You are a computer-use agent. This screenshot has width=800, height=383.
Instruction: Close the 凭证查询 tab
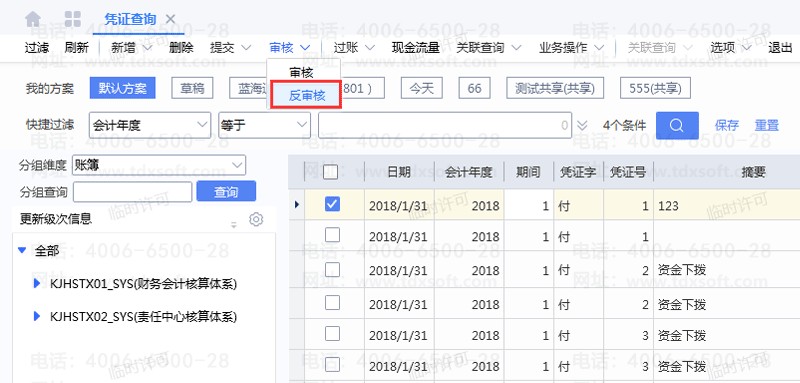pyautogui.click(x=170, y=19)
